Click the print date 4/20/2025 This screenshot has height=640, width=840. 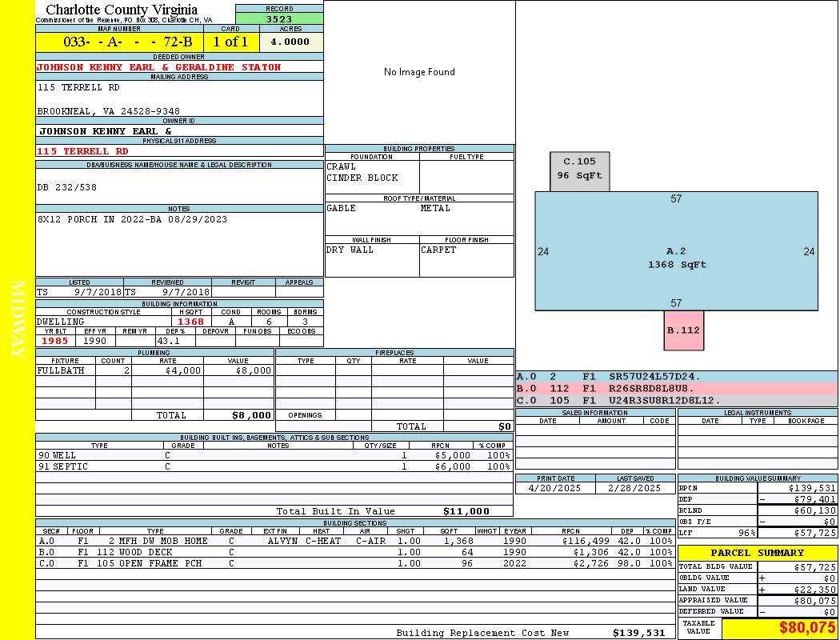pyautogui.click(x=555, y=487)
